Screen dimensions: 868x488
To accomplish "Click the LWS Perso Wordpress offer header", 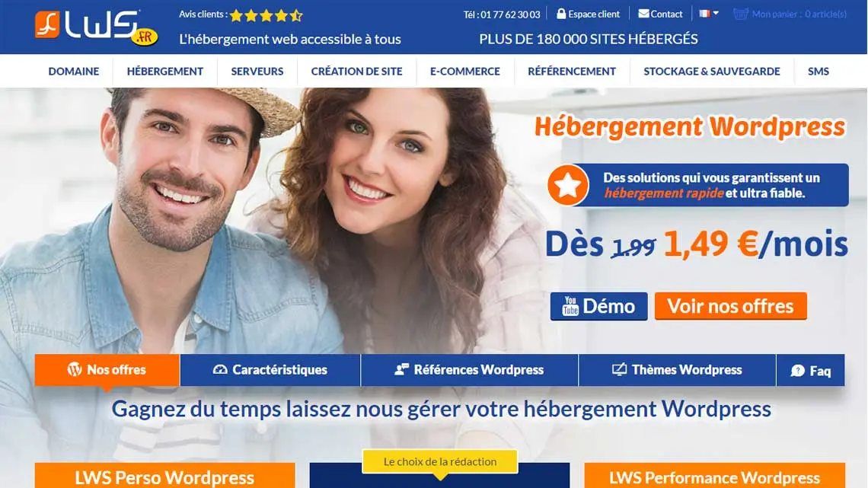I will coord(164,475).
